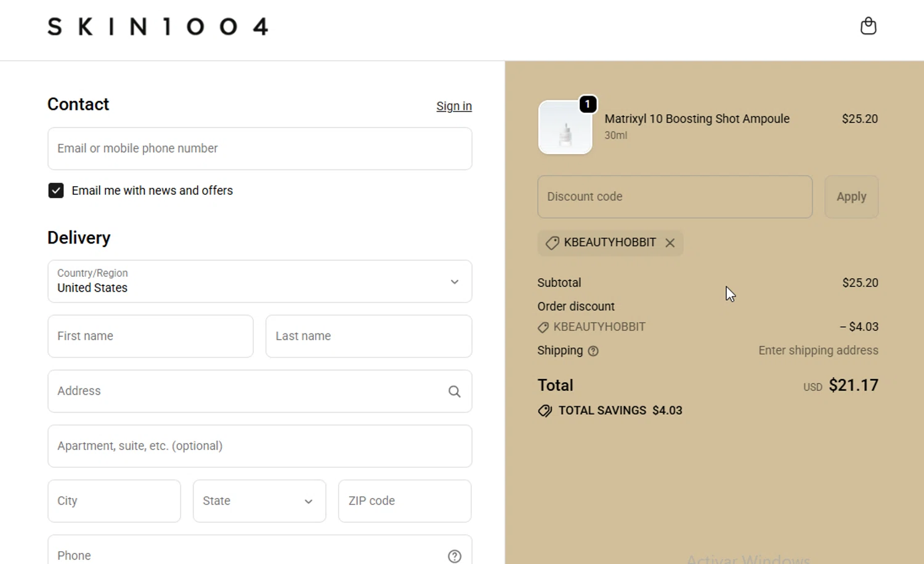This screenshot has height=564, width=924.
Task: Click the Matrixyl ampoule product thumbnail
Action: (x=565, y=127)
